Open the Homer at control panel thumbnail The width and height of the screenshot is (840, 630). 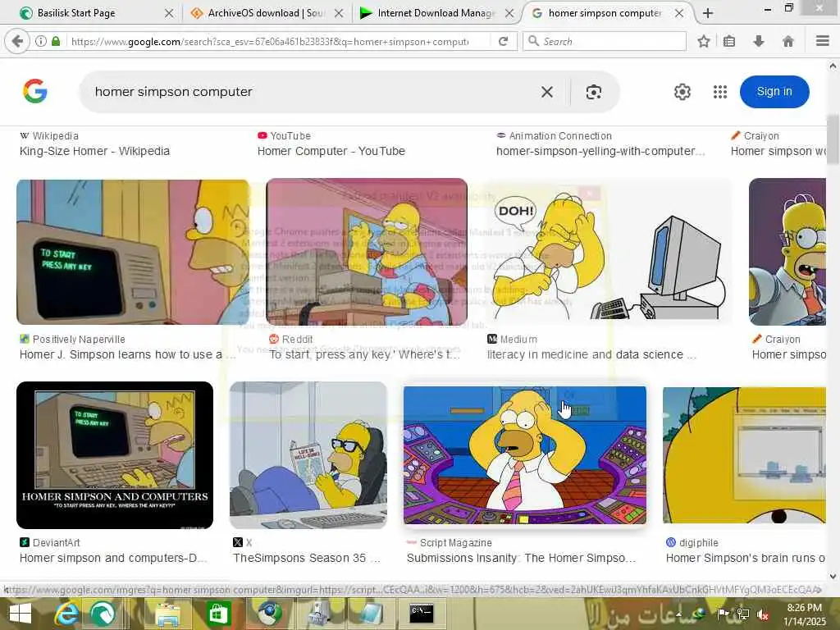pos(525,455)
